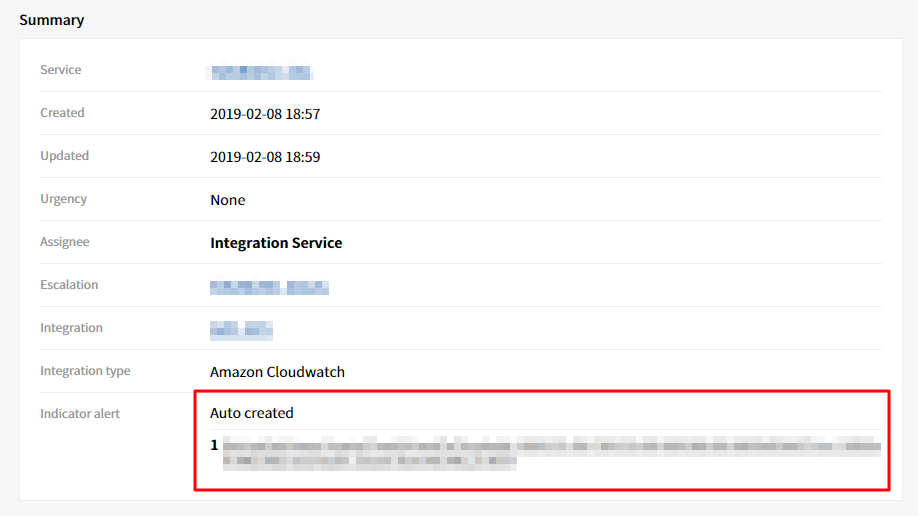The height and width of the screenshot is (516, 918).
Task: Click the Updated field label
Action: click(64, 156)
